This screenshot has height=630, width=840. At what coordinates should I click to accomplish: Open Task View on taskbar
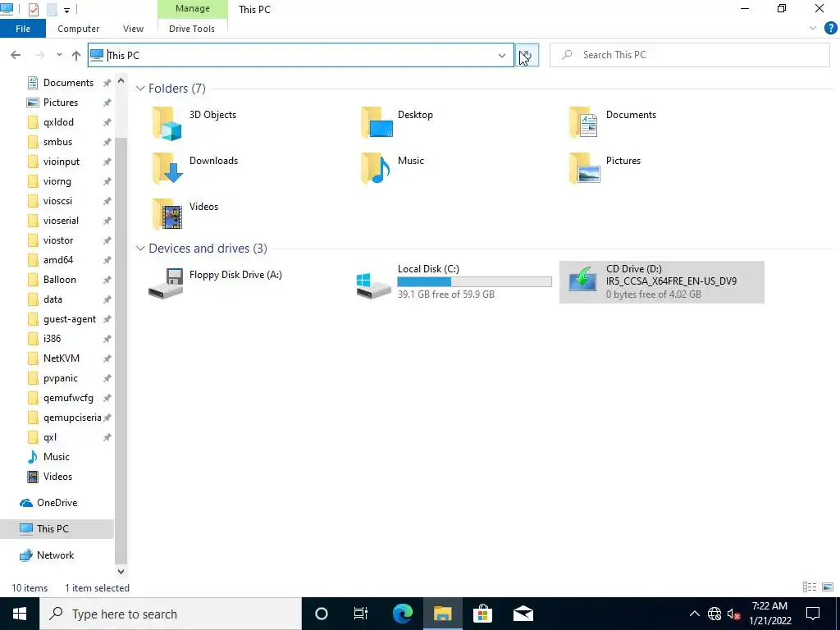click(361, 614)
